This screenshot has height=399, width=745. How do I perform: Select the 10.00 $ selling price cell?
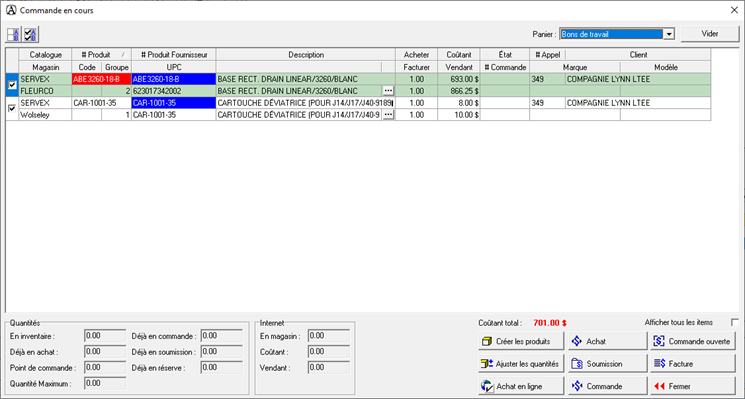tap(459, 114)
